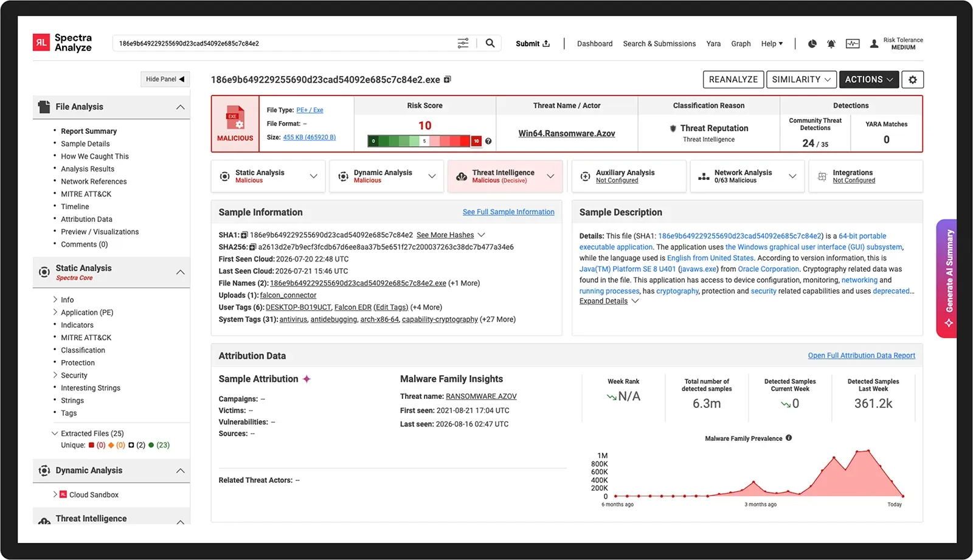The width and height of the screenshot is (973, 560).
Task: Expand the Security tree item
Action: tap(55, 375)
